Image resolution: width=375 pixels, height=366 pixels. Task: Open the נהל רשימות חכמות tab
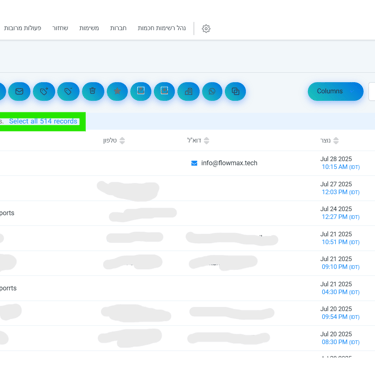[162, 28]
